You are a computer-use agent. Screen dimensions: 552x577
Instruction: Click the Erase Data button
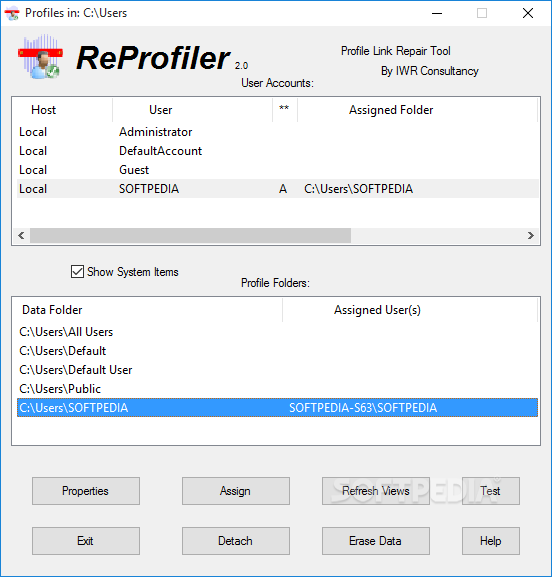coord(376,541)
